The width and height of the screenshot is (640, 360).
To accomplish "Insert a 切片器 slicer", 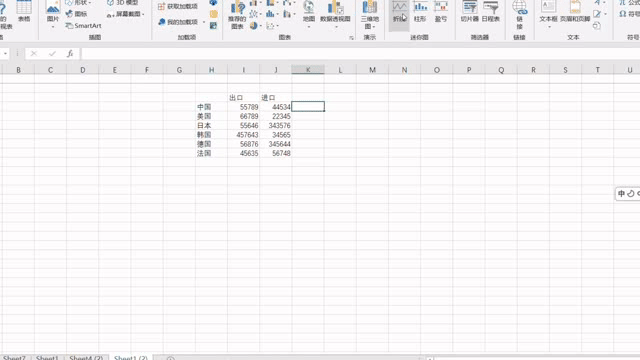I will click(469, 12).
